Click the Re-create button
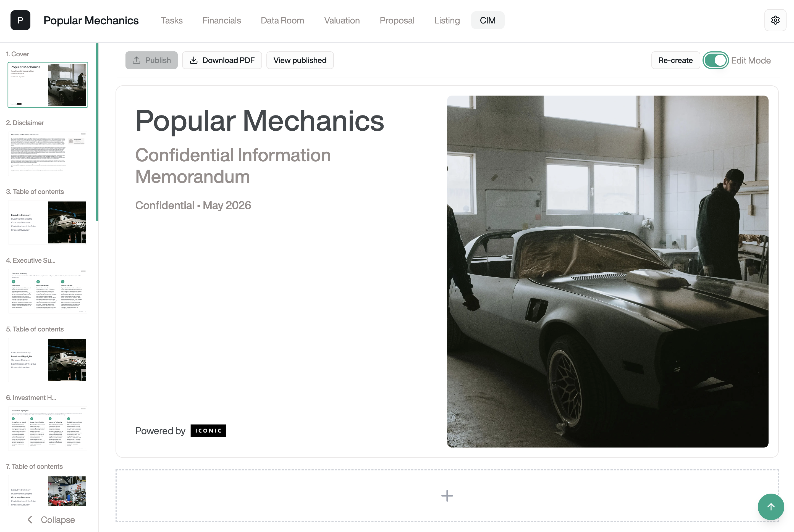 tap(675, 60)
